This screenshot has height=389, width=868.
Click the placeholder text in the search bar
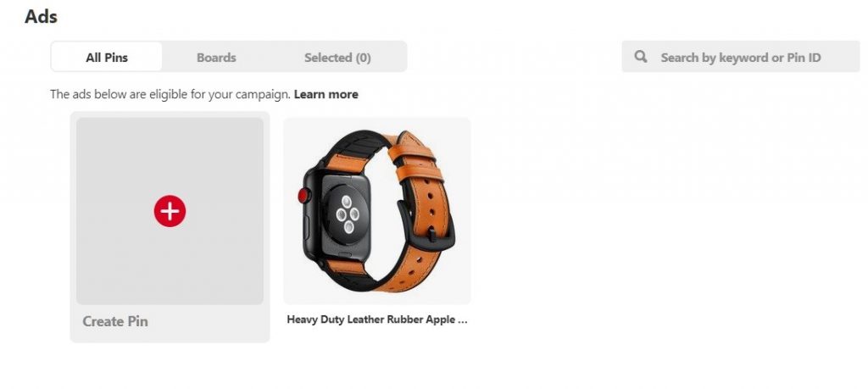coord(741,58)
